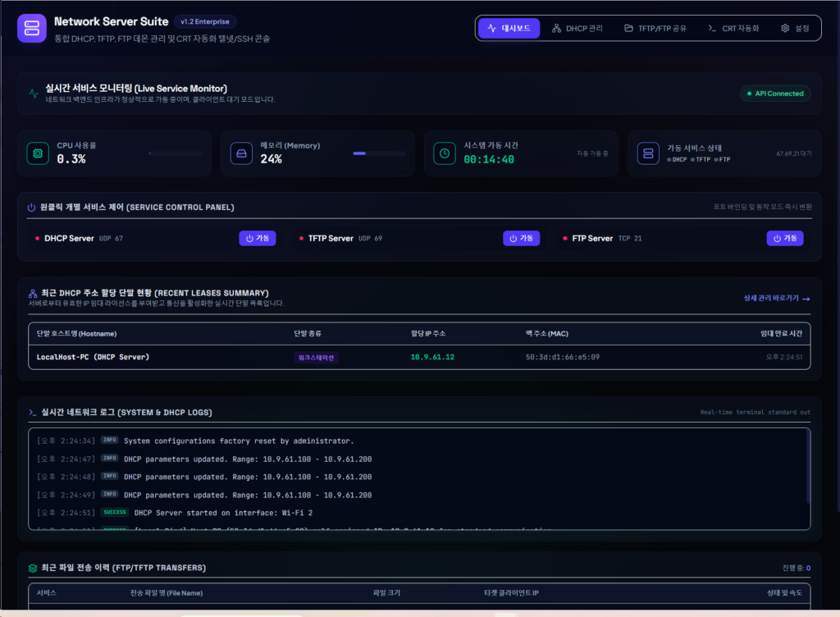Viewport: 840px width, 617px height.
Task: Click the FTP Server red status dot
Action: (x=565, y=238)
